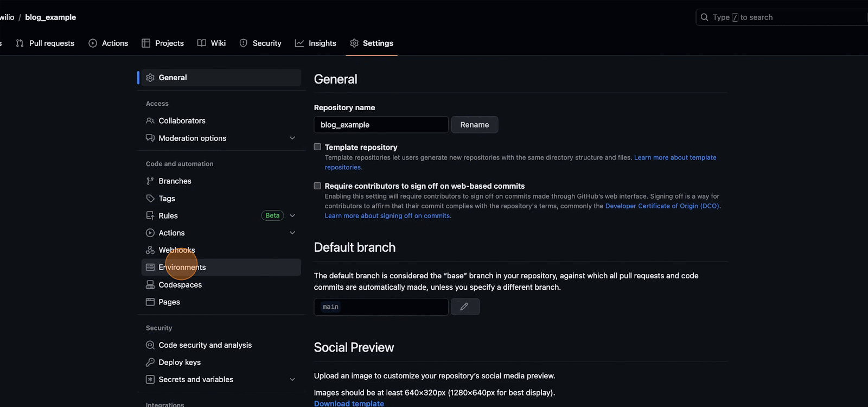Switch to the Projects tab
This screenshot has width=868, height=407.
click(163, 43)
